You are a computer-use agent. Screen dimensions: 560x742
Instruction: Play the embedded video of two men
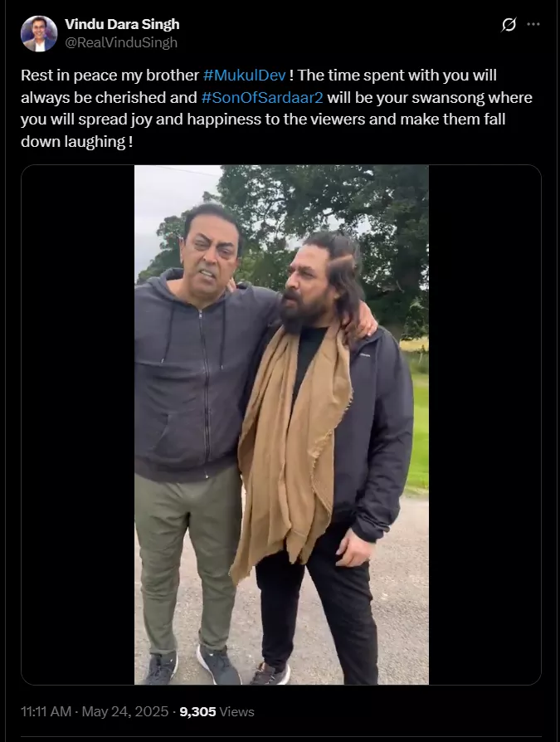281,424
